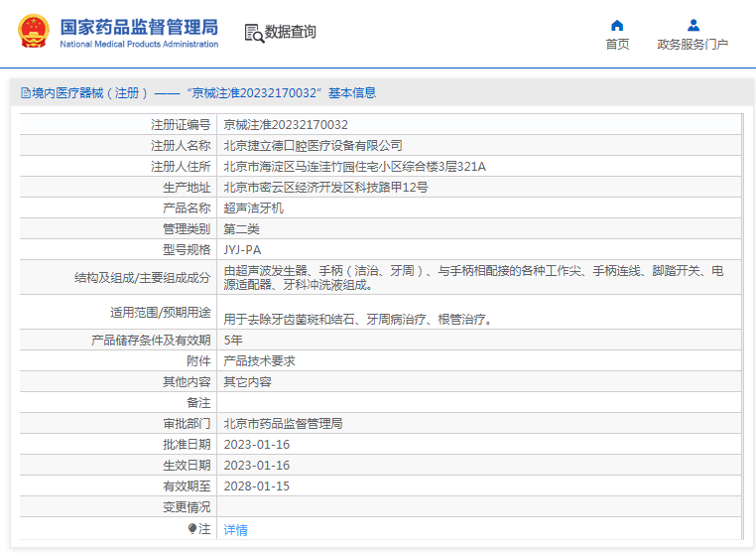This screenshot has width=756, height=553.
Task: Click the national emblem logo
Action: pos(34,31)
